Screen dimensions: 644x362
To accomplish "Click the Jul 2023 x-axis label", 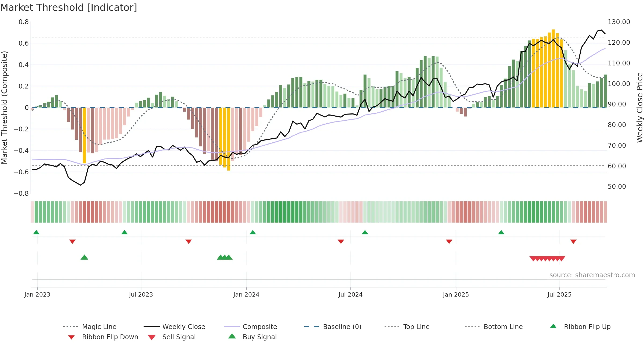I will (x=141, y=294).
